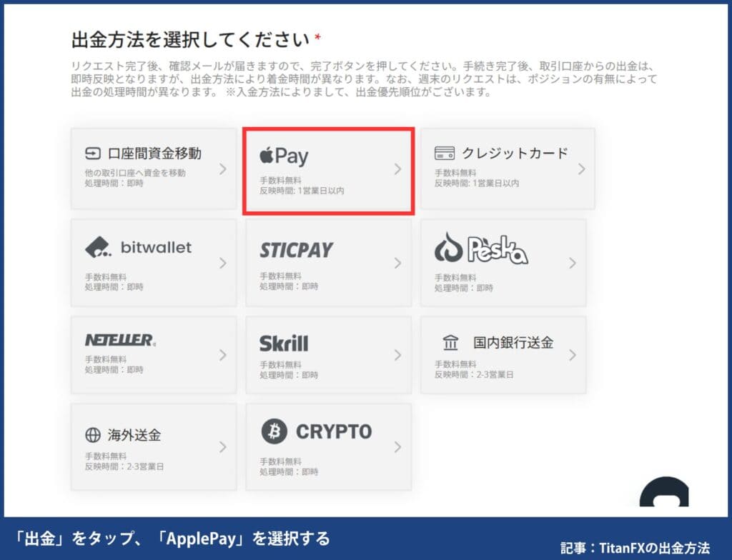
Task: Open the chevron on the 国内銀行送金 card
Action: click(573, 355)
